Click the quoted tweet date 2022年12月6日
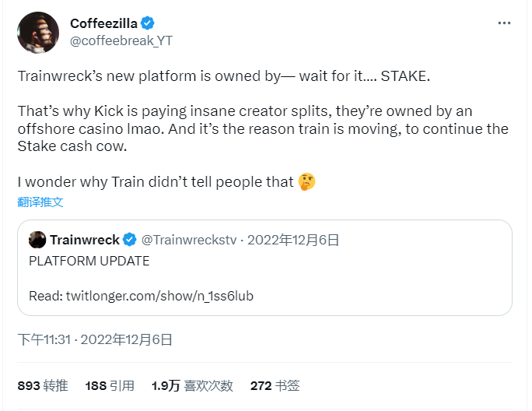The height and width of the screenshot is (411, 532). pyautogui.click(x=293, y=240)
